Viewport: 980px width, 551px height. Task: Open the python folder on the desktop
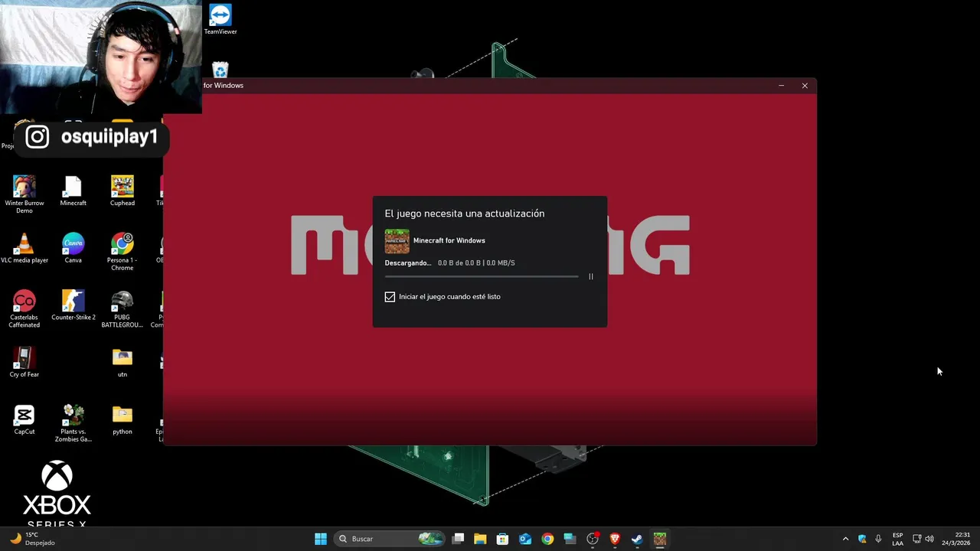(x=122, y=419)
